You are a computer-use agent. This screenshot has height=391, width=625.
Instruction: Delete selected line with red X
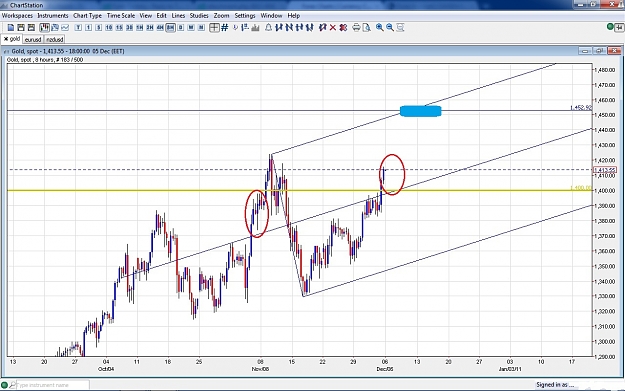point(333,28)
